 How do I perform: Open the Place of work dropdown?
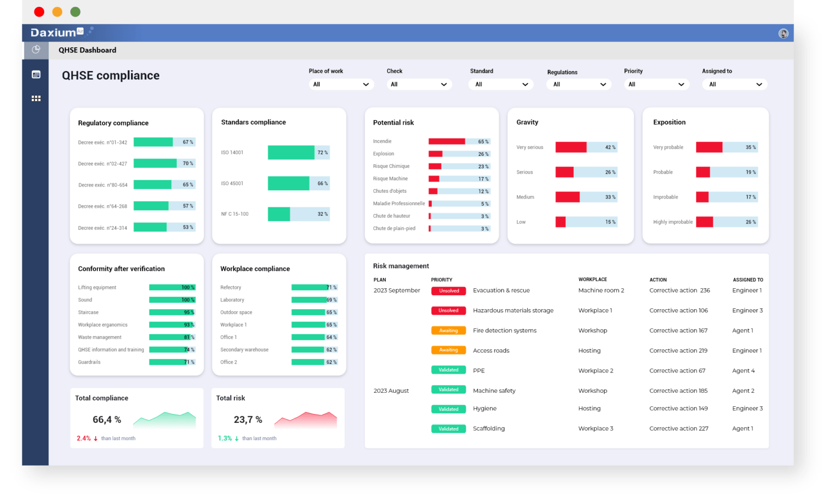(x=342, y=84)
